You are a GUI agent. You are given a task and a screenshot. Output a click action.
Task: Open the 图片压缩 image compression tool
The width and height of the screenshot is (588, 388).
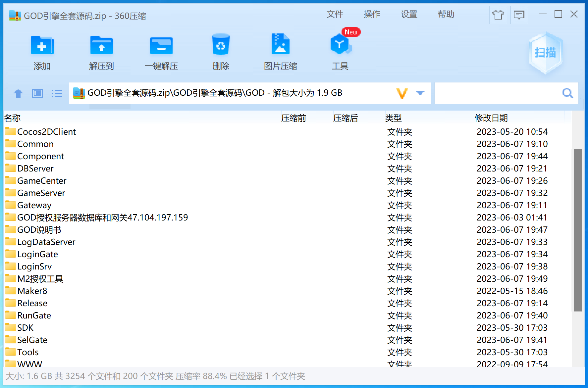[280, 44]
